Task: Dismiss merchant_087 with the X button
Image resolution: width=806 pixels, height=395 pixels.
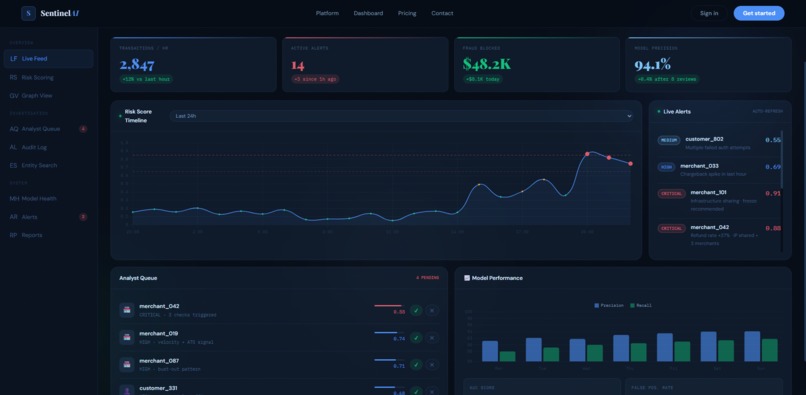Action: tap(432, 365)
